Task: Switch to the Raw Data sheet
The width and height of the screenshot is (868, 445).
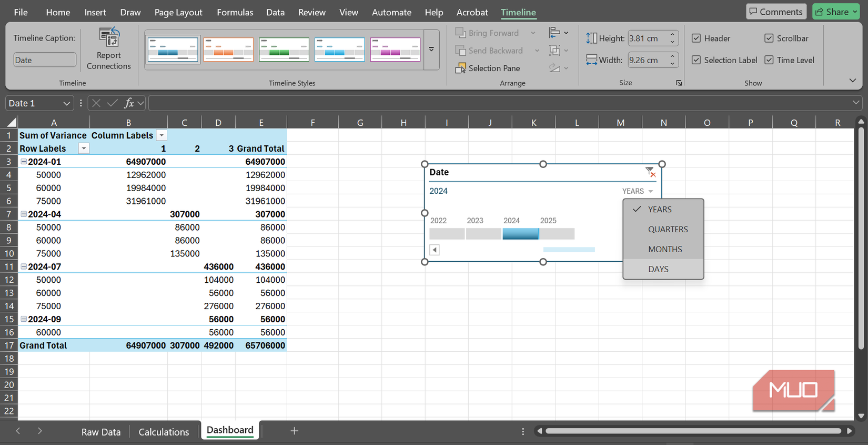Action: click(x=101, y=432)
